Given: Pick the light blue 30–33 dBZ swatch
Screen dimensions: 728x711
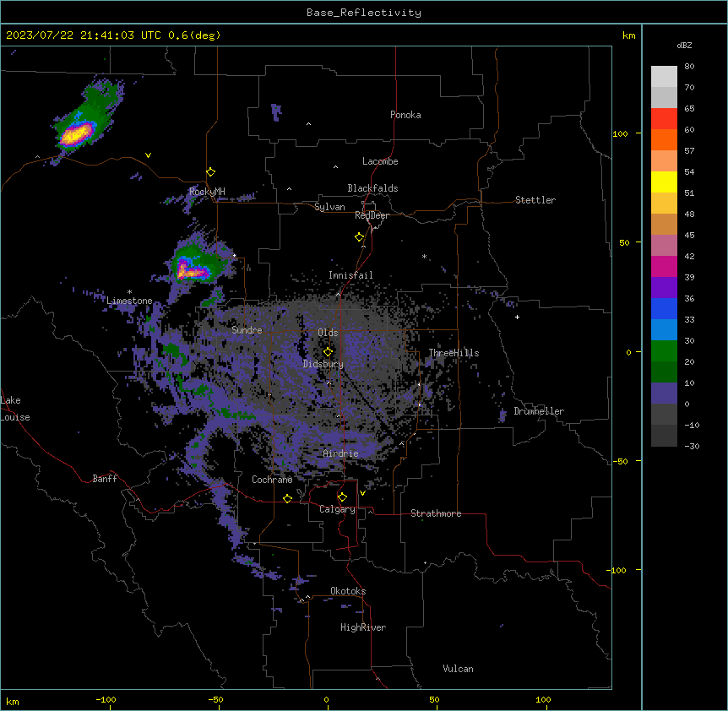Looking at the screenshot, I should click(664, 330).
